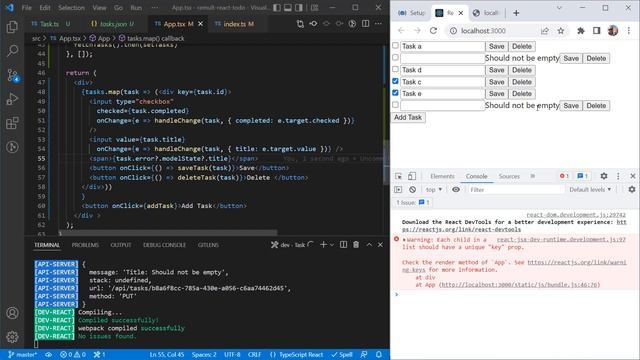640x360 pixels.
Task: Click the Add Task button
Action: pos(408,117)
